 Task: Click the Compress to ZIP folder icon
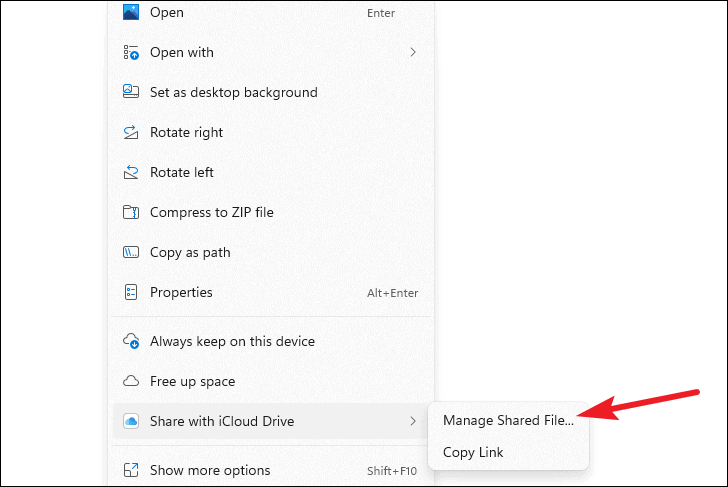(131, 212)
